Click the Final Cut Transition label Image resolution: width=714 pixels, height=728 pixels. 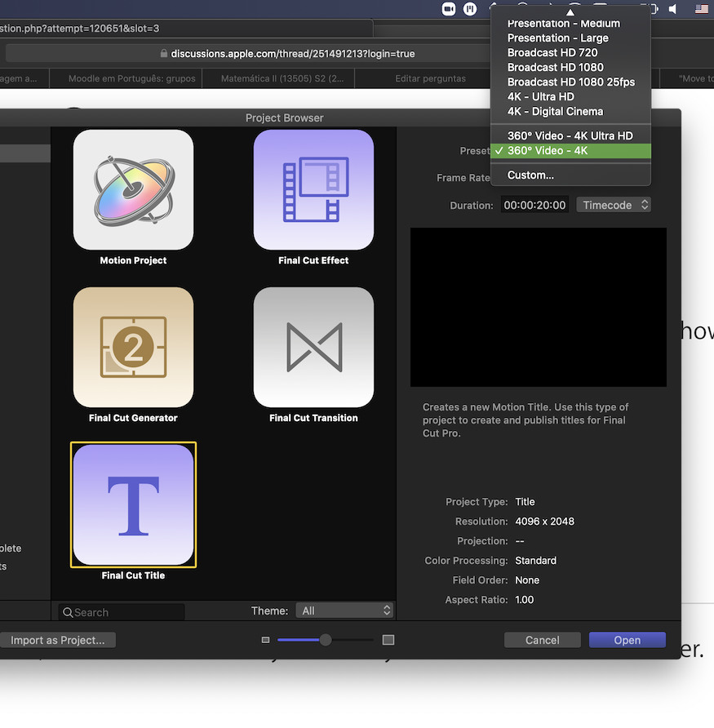click(x=313, y=418)
